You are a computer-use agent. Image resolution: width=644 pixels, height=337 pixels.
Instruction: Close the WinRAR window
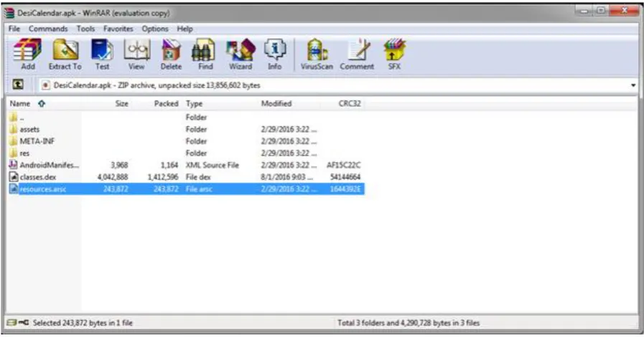tap(624, 11)
